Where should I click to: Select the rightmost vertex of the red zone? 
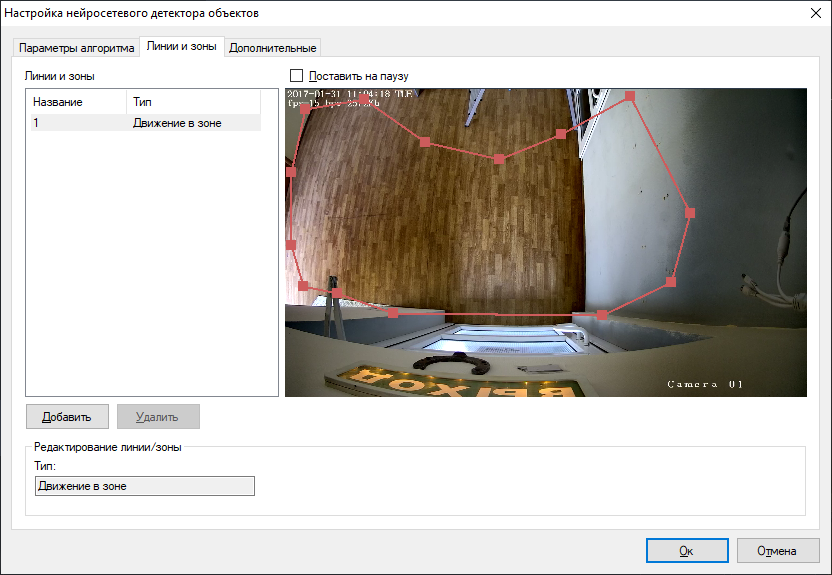[689, 212]
